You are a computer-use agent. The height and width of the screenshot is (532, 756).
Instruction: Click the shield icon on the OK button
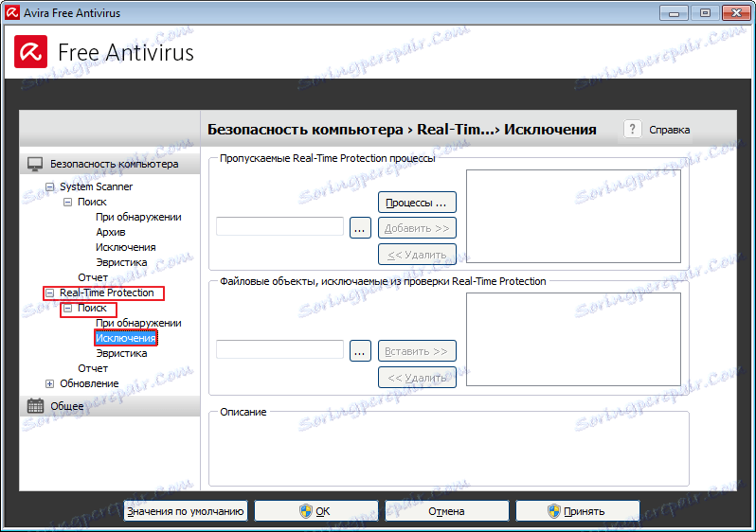(x=306, y=511)
